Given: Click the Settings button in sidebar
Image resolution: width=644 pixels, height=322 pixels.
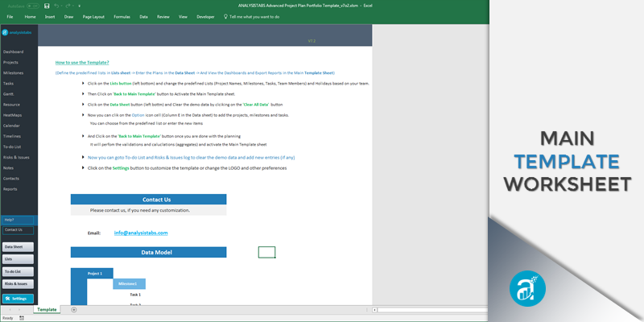Looking at the screenshot, I should (19, 298).
